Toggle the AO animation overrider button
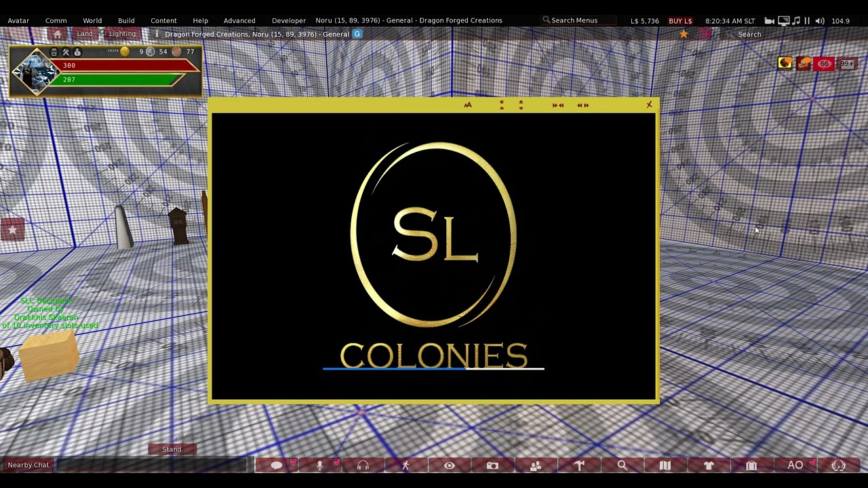The image size is (868, 488). [x=795, y=466]
